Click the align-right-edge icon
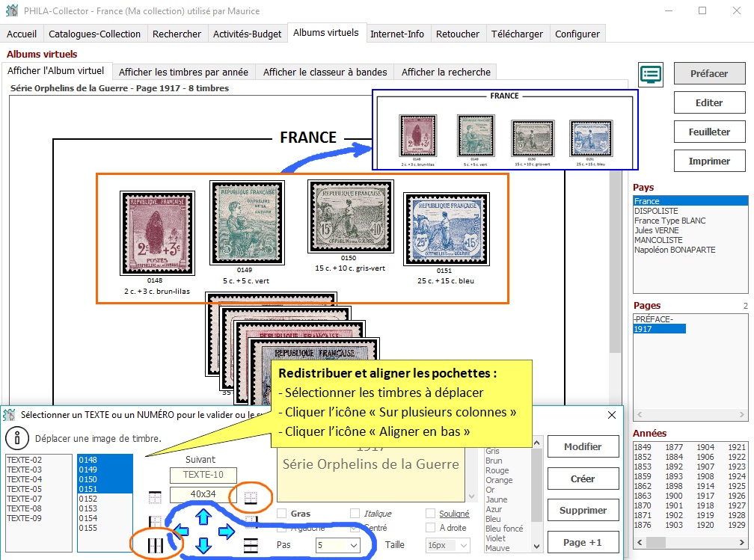 (x=251, y=520)
